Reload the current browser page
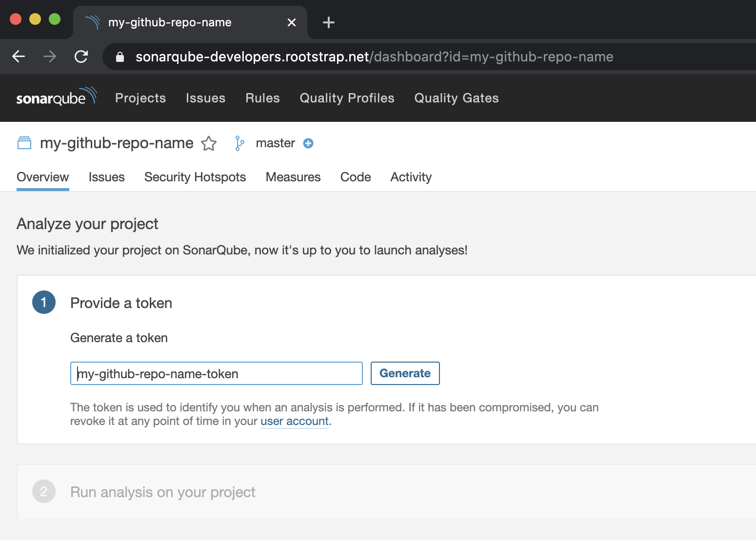This screenshot has height=540, width=756. 81,57
